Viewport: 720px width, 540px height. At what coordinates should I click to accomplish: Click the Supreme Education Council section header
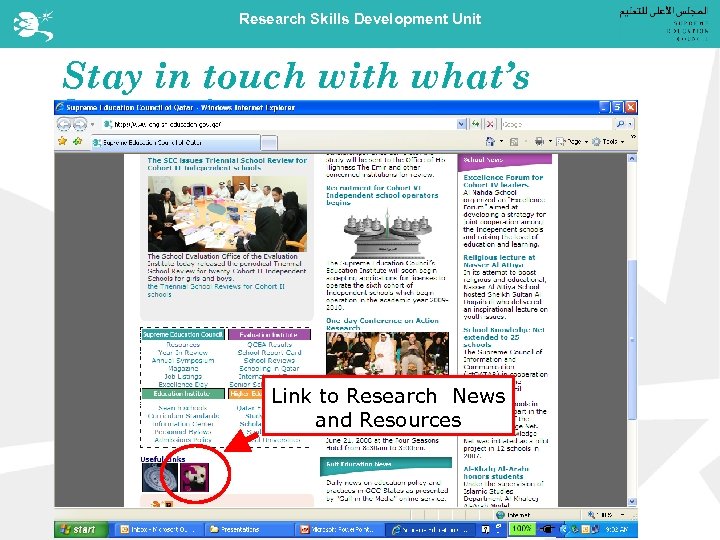point(183,335)
